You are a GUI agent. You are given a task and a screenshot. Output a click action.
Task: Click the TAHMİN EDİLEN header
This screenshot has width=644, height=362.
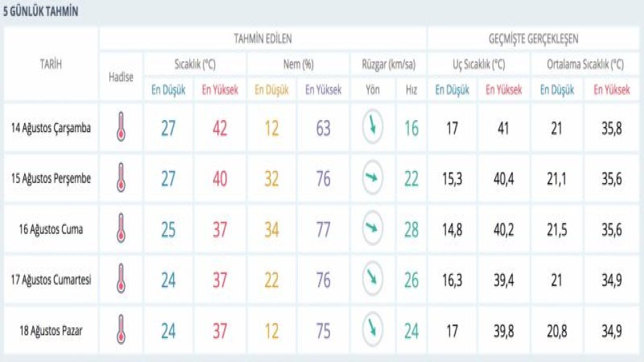(x=263, y=39)
